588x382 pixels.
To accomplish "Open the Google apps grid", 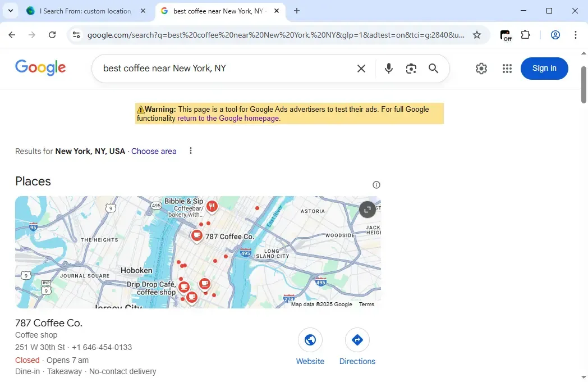I will click(x=507, y=69).
